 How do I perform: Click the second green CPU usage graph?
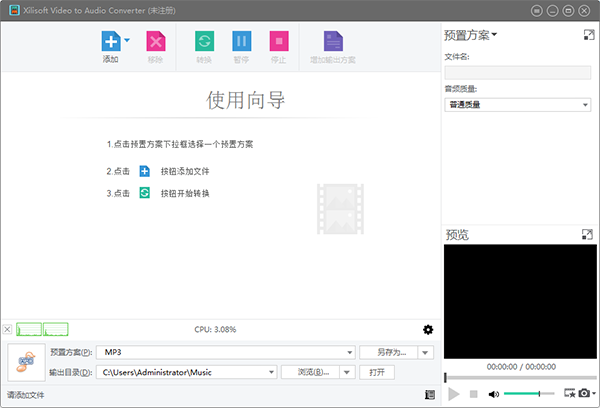[56, 329]
